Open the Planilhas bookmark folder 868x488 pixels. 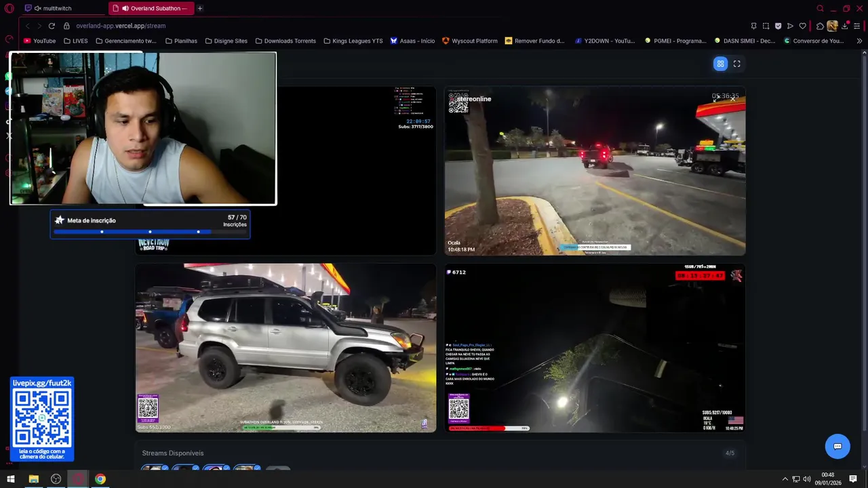coord(181,41)
